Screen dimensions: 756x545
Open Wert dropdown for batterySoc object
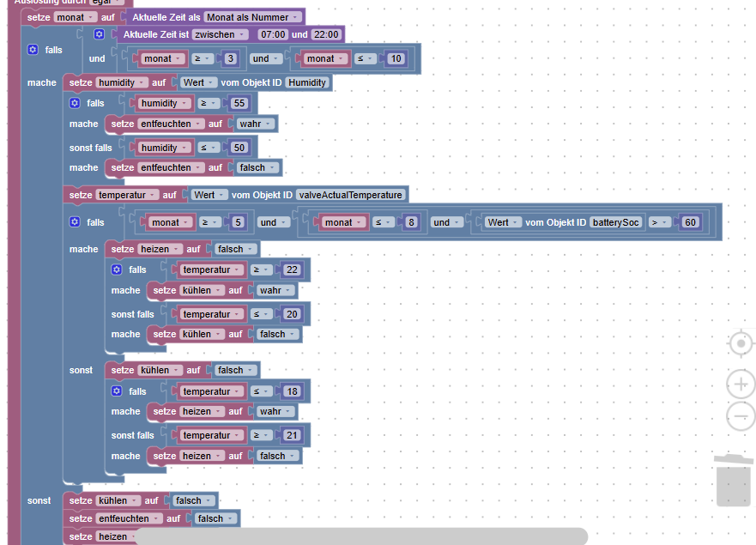coord(504,222)
